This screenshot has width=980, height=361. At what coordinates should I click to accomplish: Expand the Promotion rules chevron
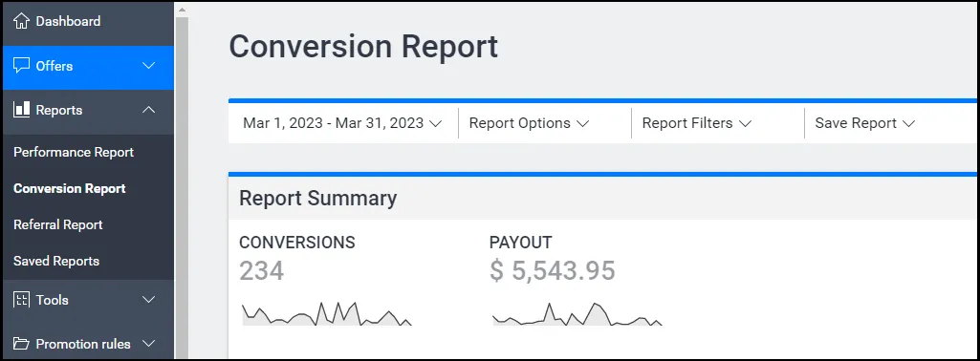[x=149, y=344]
